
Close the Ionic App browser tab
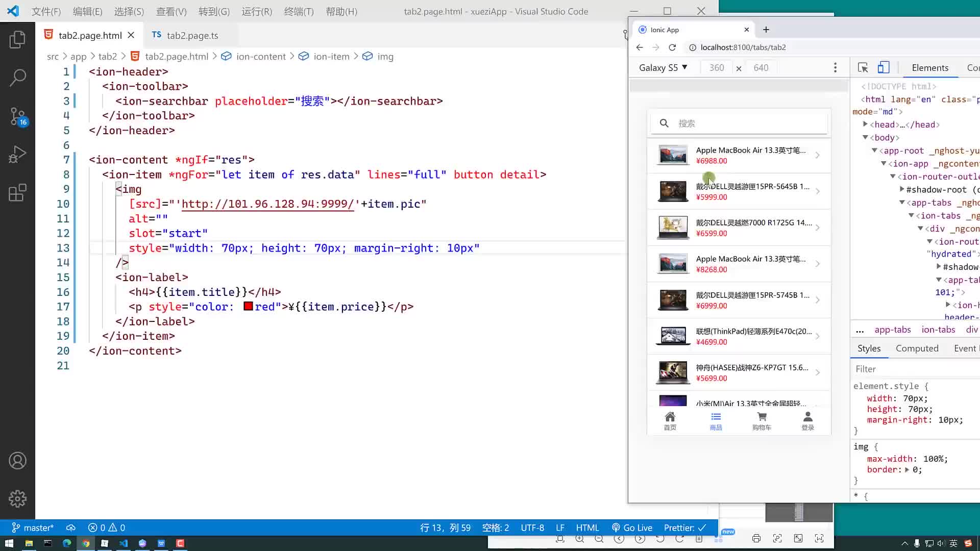click(x=747, y=30)
